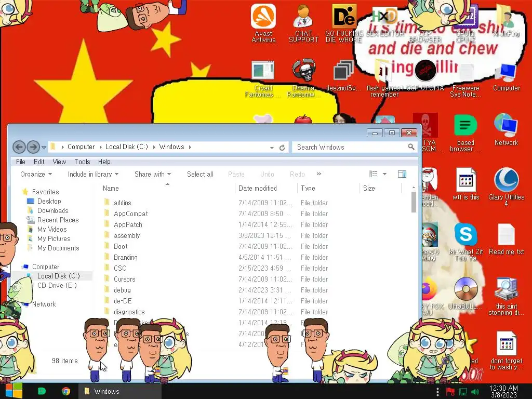Click the file list vertical scrollbar thumb

point(414,202)
